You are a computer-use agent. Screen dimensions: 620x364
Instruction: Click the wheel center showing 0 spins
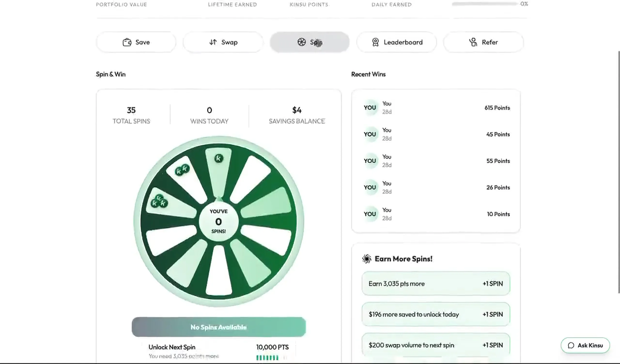[218, 222]
